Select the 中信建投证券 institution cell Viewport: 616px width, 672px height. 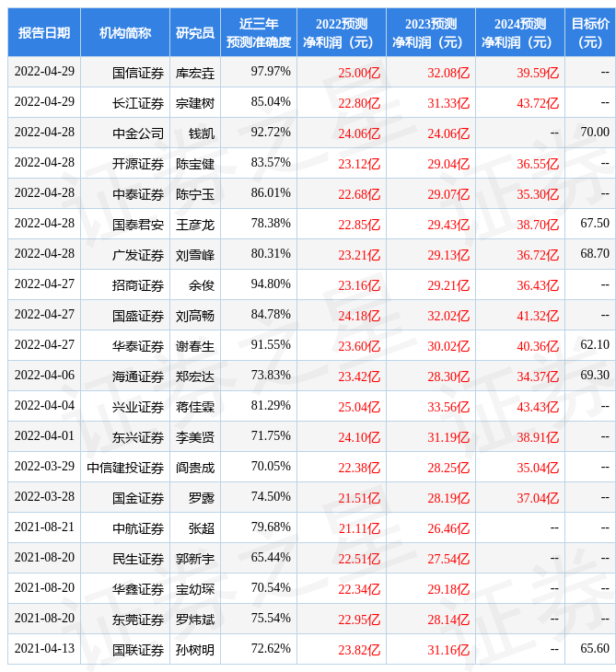(125, 468)
